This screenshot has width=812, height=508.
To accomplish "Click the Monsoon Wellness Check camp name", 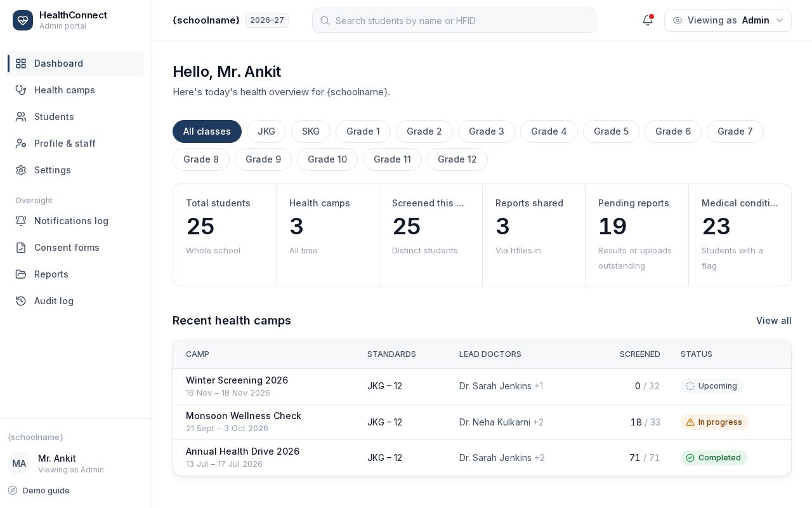I will [x=244, y=416].
